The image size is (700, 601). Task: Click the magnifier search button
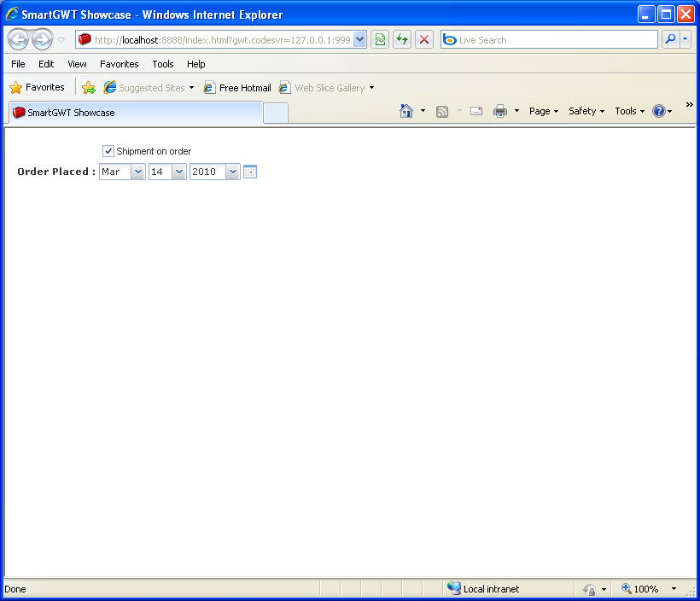click(670, 40)
